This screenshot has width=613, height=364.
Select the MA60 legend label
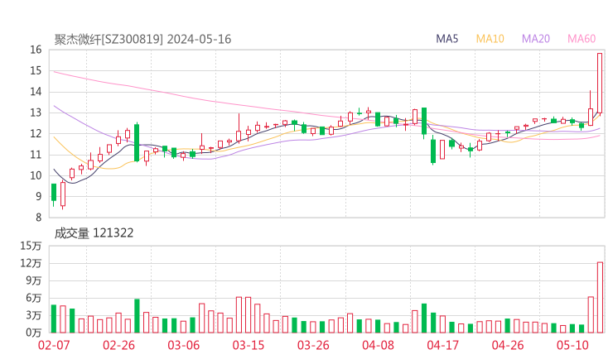pyautogui.click(x=582, y=39)
